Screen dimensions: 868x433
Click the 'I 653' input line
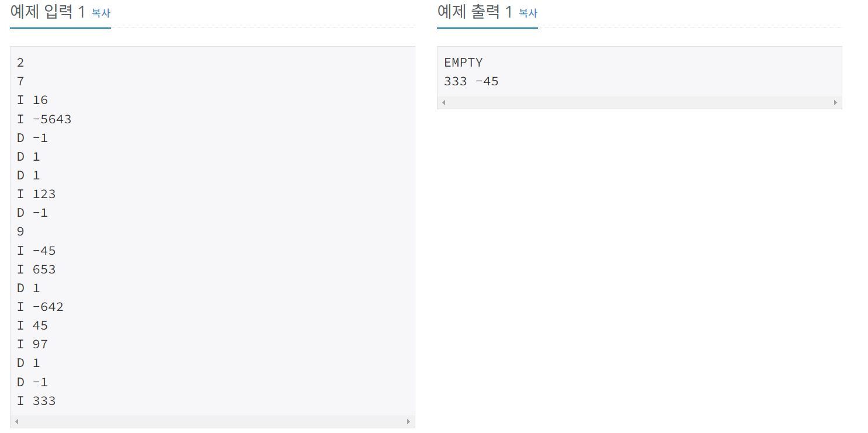[x=36, y=269]
